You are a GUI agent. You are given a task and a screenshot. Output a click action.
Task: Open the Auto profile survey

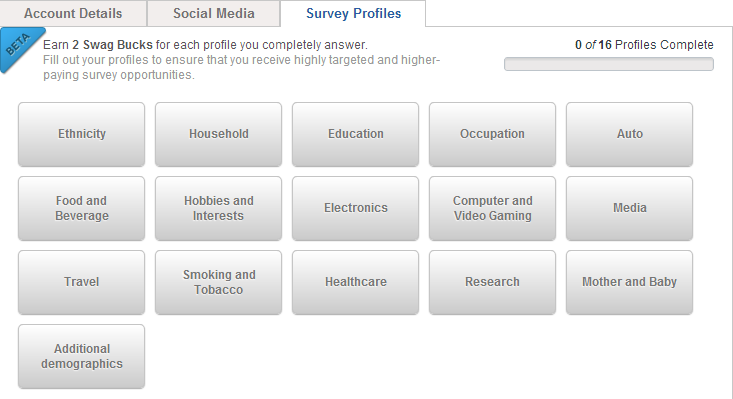coord(629,134)
